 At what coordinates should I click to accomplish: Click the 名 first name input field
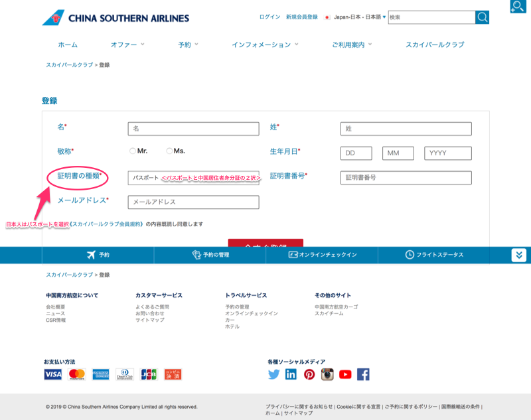coord(193,129)
